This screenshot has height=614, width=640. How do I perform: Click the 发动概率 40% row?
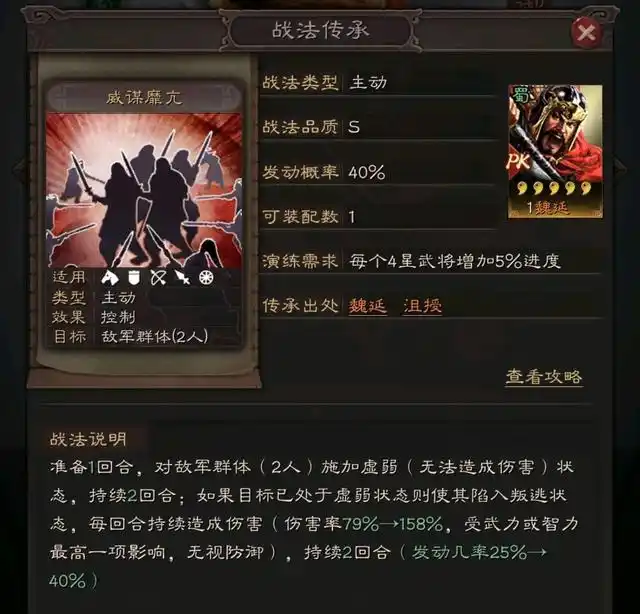(x=379, y=172)
